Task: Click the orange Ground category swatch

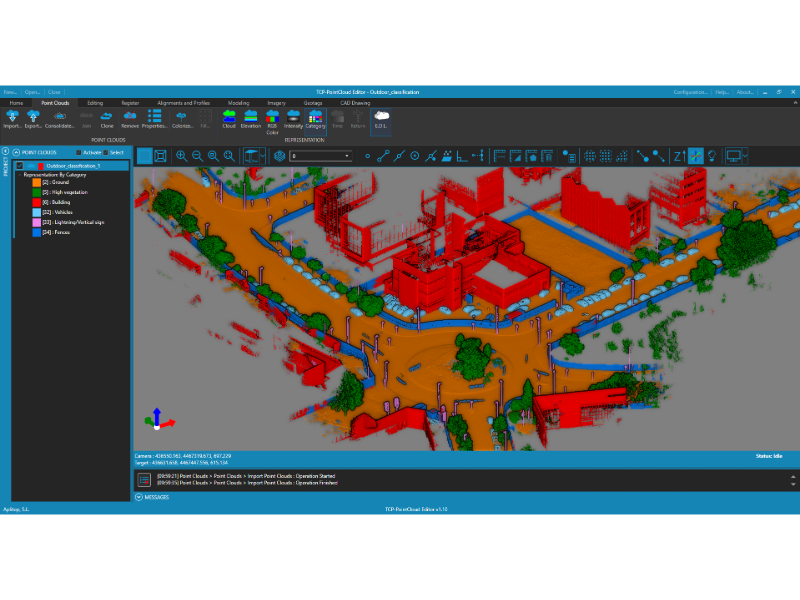Action: (37, 182)
